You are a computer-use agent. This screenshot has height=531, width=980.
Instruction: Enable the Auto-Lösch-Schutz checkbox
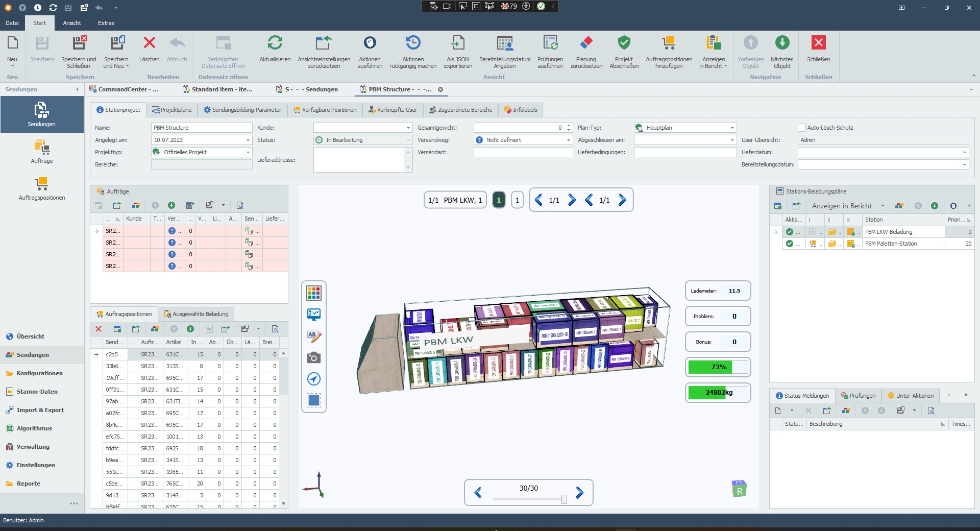[x=802, y=128]
